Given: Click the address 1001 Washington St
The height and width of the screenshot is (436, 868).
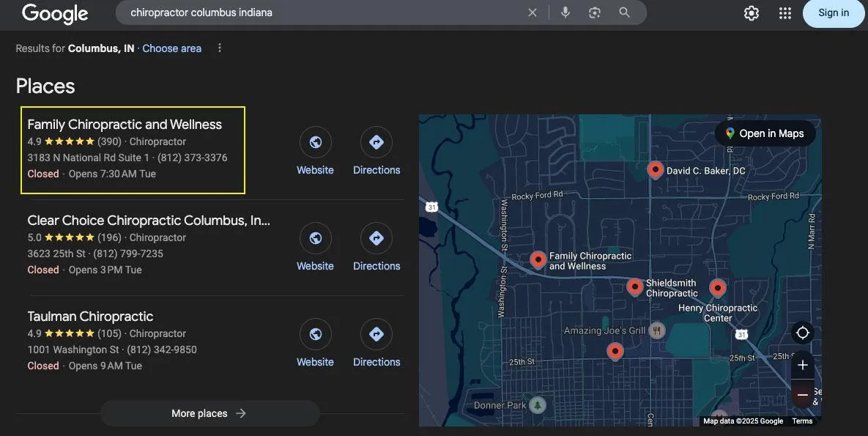Looking at the screenshot, I should (73, 350).
